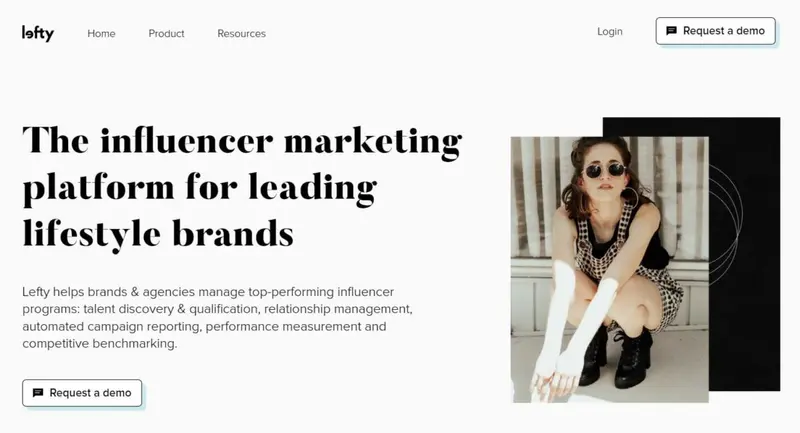Select the top-right Request a demo button
This screenshot has width=800, height=433.
[715, 31]
